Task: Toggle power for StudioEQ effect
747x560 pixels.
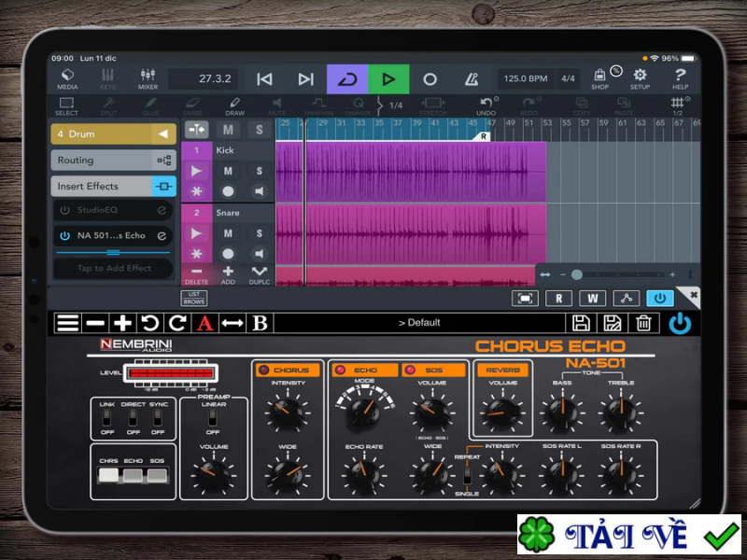Action: [64, 210]
